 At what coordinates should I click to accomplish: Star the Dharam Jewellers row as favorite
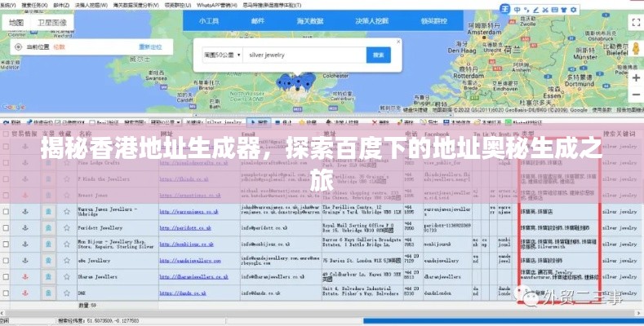click(x=67, y=277)
